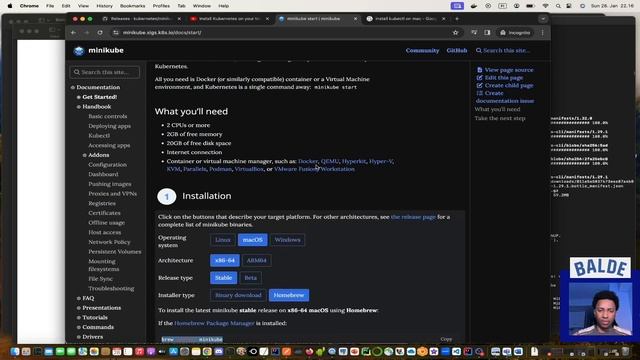
Task: Open Basic controls sidebar entry
Action: click(107, 116)
